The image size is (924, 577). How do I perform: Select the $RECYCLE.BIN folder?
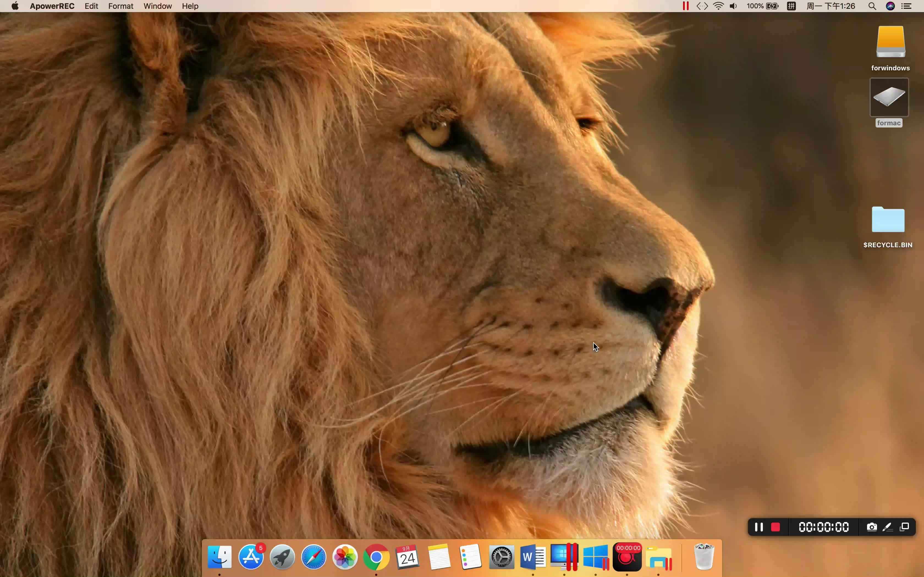click(x=888, y=227)
